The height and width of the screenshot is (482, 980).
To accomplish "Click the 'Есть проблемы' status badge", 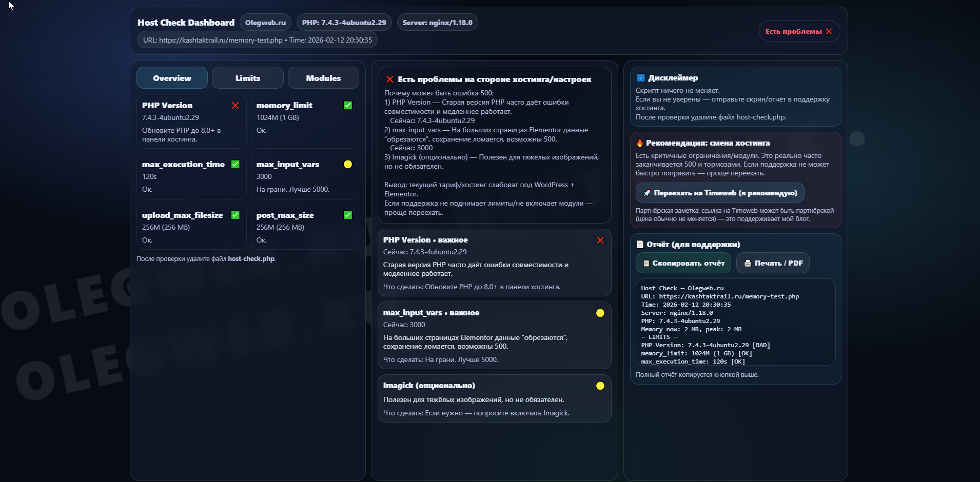I will [799, 31].
